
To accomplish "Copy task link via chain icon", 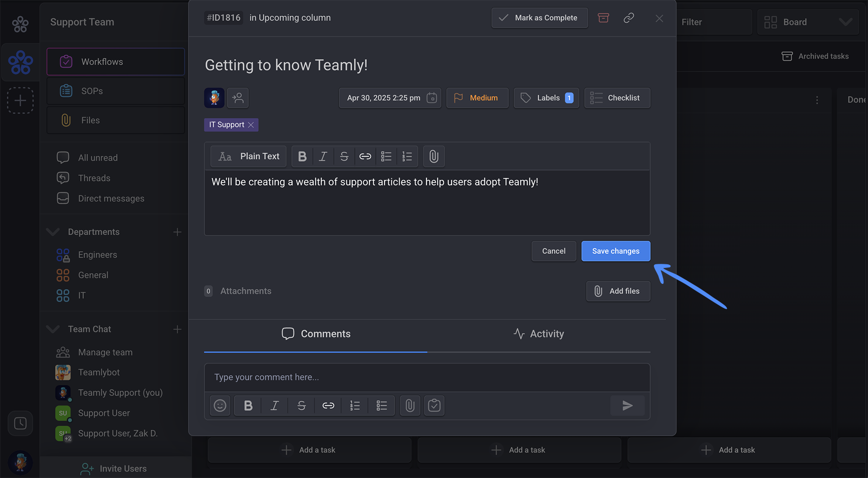I will 629,18.
